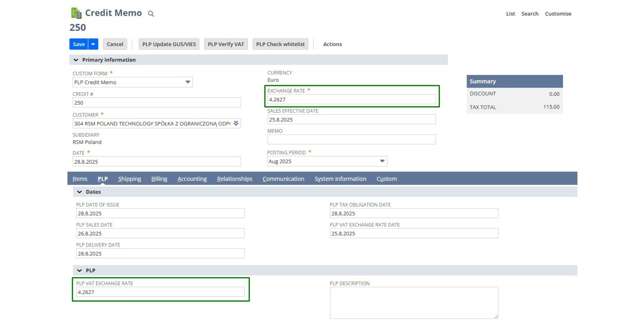Switch to the Items tab
Viewport: 644px width, 322px height.
[80, 179]
